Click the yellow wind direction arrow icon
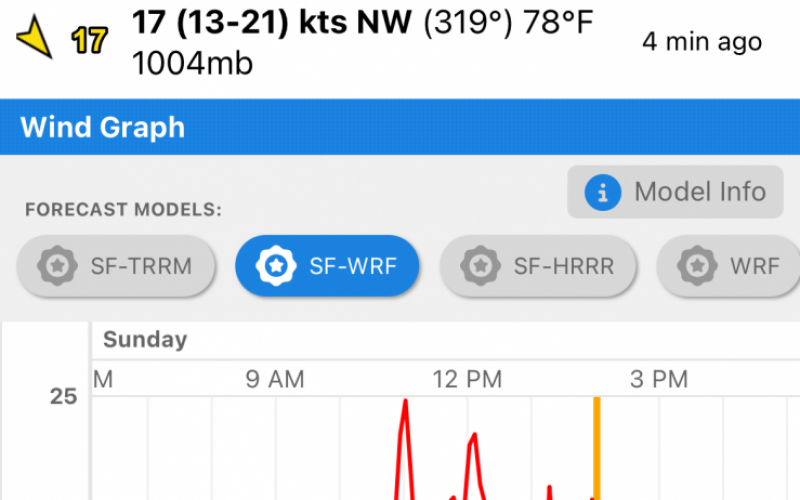 tap(35, 37)
